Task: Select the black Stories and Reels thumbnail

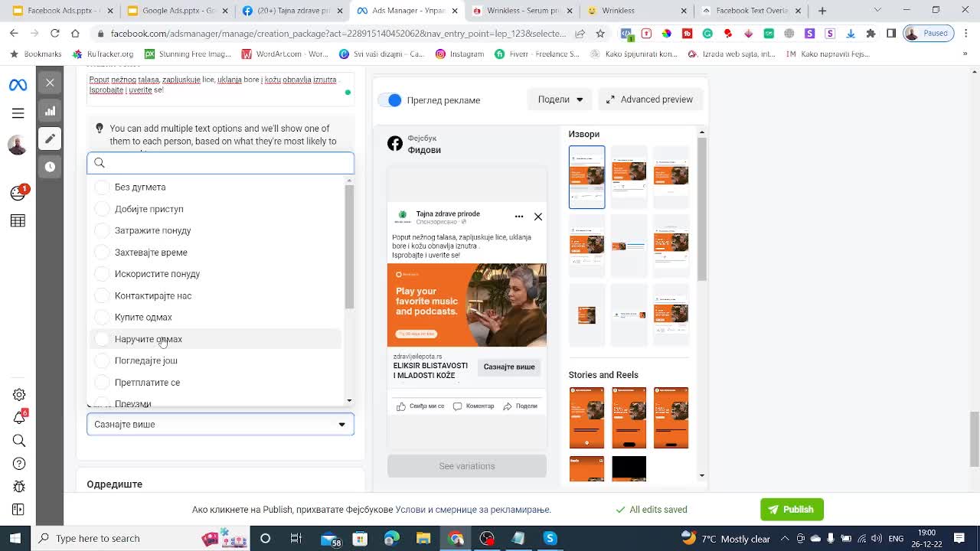Action: pyautogui.click(x=629, y=468)
